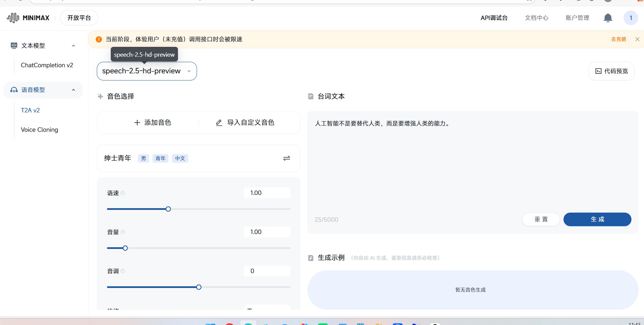
Task: Click the 音量 slider handle
Action: [125, 248]
